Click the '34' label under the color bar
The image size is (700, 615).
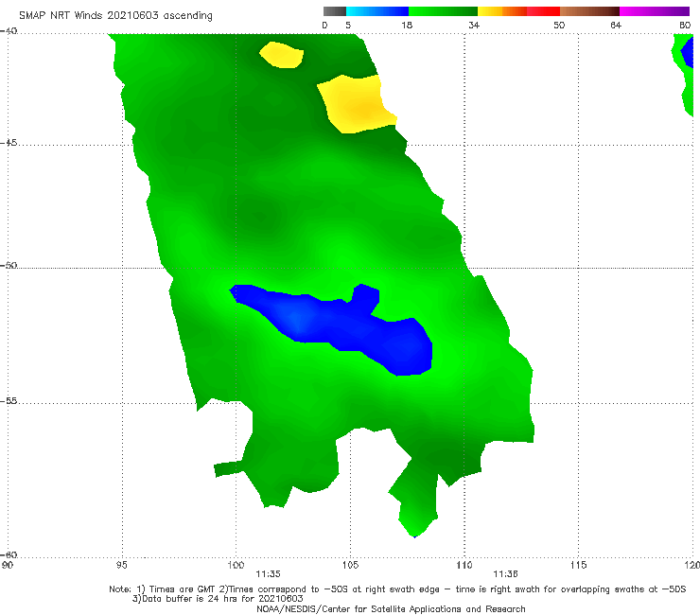click(x=474, y=25)
